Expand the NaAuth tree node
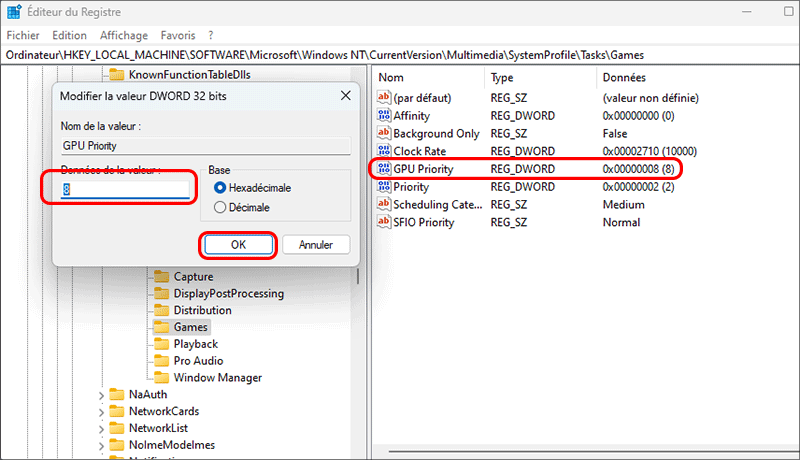This screenshot has width=800, height=460. pos(101,395)
